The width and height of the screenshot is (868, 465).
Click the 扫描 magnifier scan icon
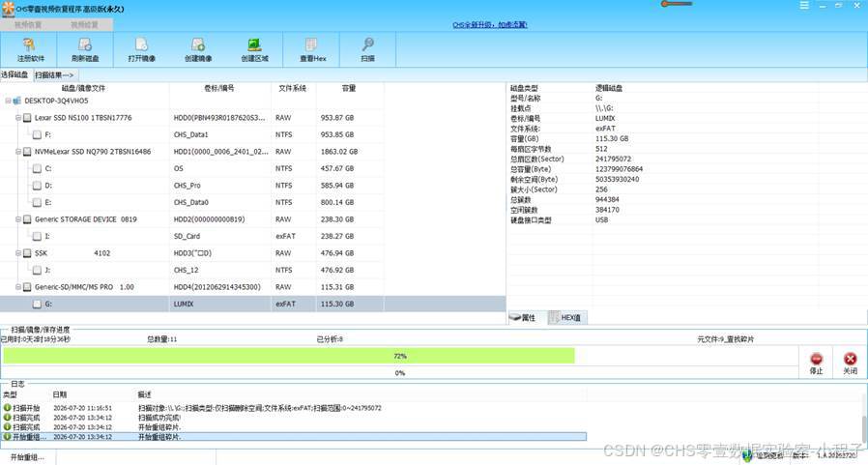367,44
